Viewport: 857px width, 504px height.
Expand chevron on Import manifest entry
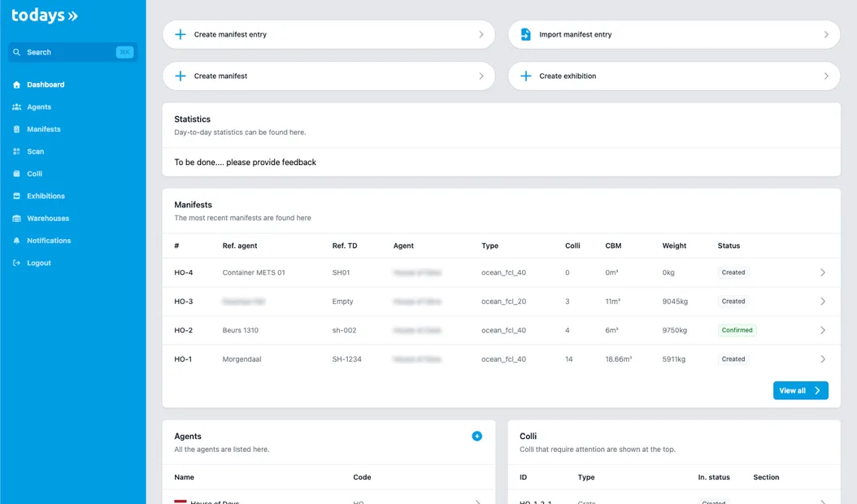point(826,34)
